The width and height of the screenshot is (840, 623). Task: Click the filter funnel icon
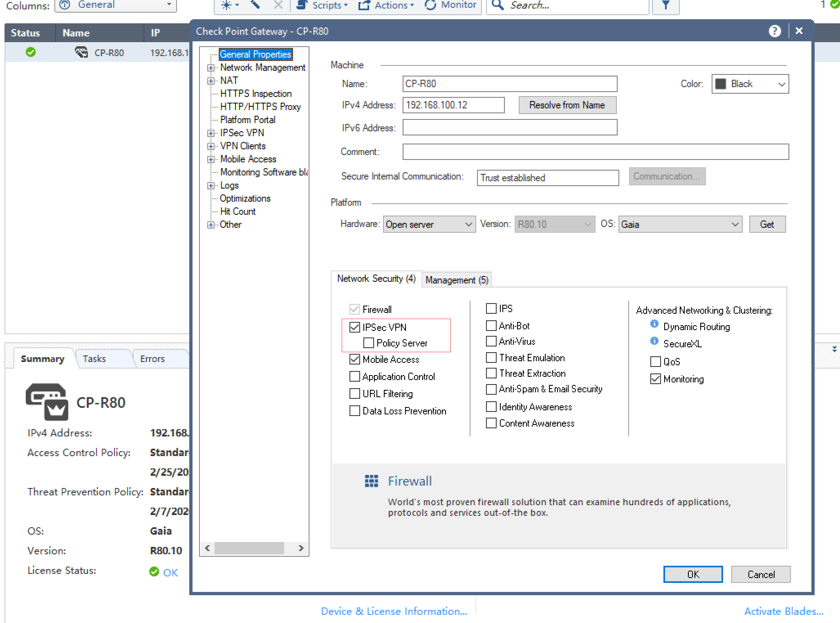(x=665, y=5)
